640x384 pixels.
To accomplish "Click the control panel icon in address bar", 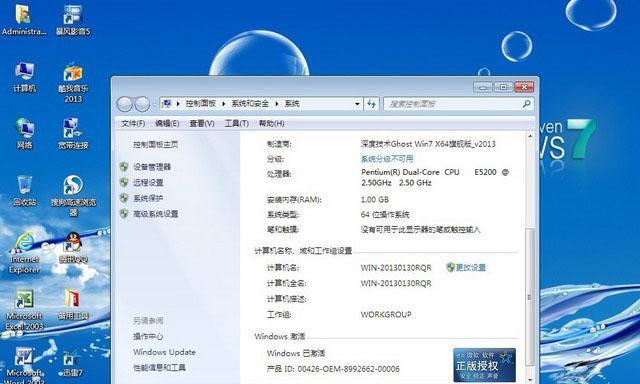I will point(167,104).
